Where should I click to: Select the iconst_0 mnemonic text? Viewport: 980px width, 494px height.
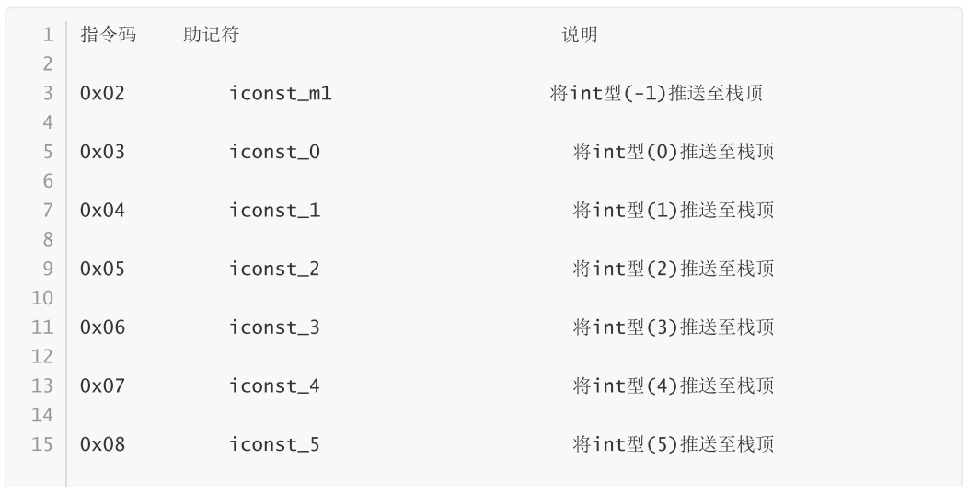274,153
